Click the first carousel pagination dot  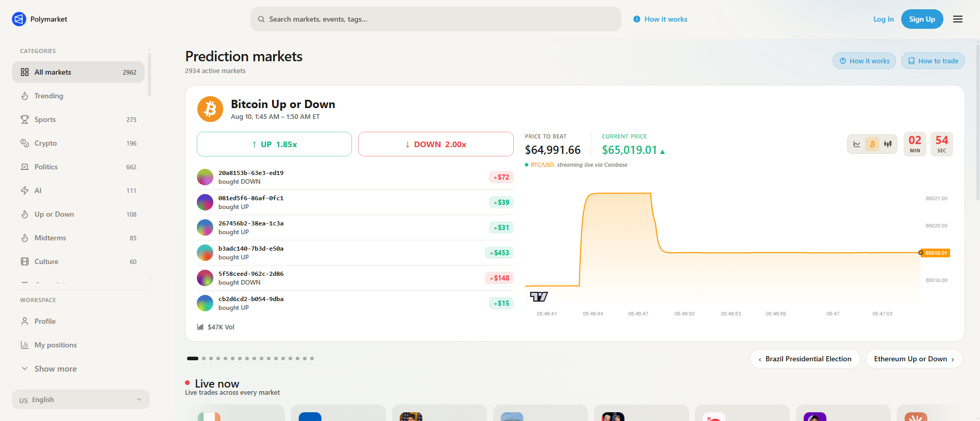[193, 358]
